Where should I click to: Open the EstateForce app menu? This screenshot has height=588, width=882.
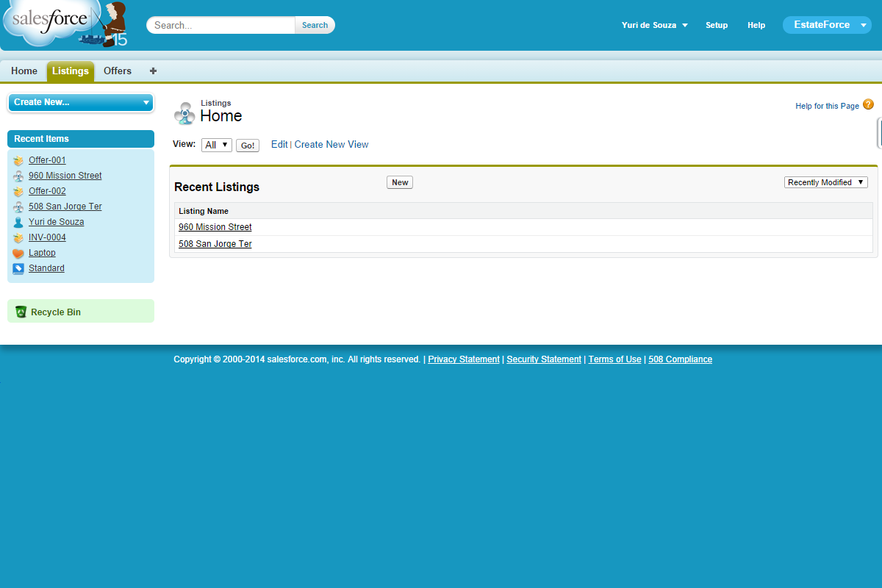[x=827, y=25]
